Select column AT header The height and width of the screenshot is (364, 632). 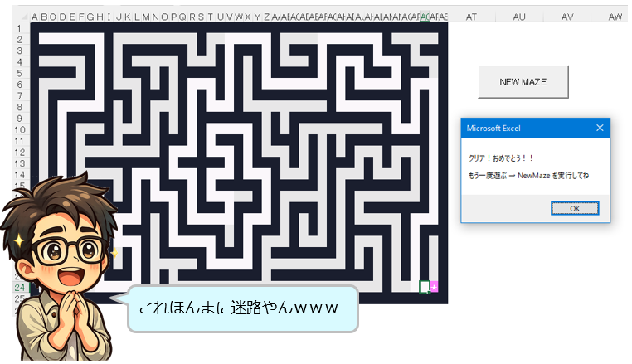click(471, 17)
